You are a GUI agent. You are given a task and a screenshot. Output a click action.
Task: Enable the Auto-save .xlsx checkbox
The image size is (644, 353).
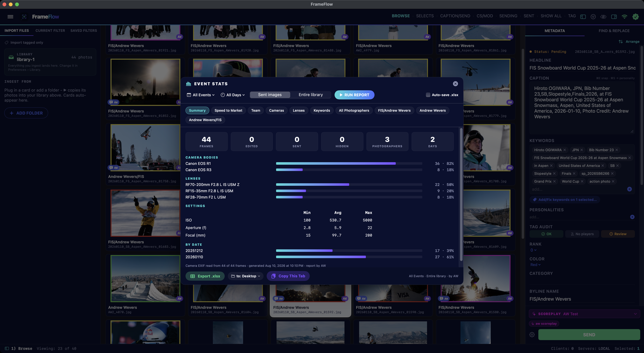coord(428,95)
